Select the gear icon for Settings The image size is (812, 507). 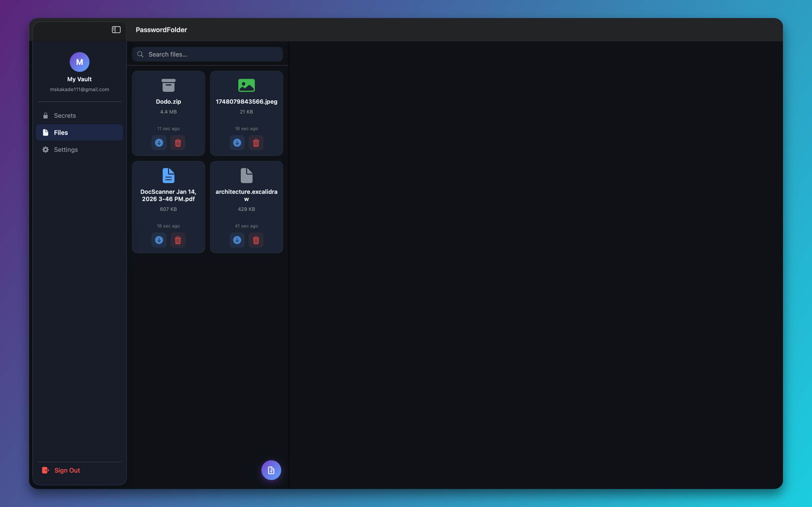point(45,150)
